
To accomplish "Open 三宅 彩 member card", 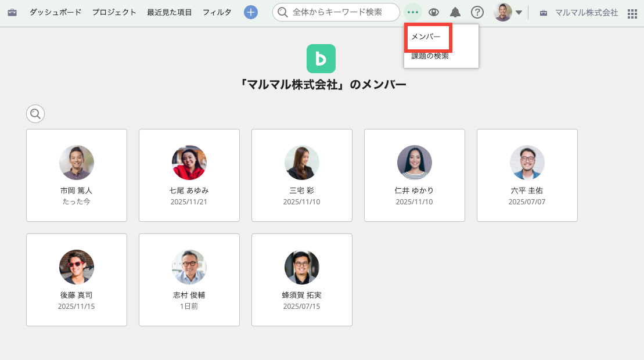I will 302,175.
